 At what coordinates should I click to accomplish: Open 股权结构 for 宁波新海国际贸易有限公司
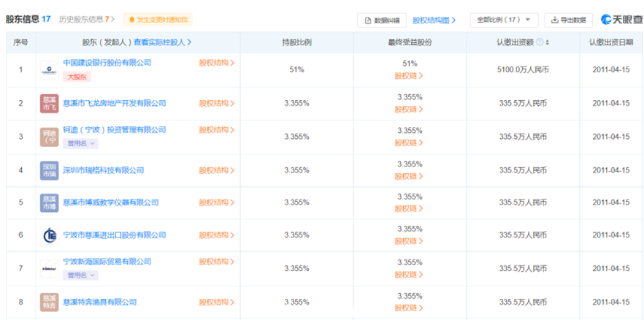pos(217,262)
